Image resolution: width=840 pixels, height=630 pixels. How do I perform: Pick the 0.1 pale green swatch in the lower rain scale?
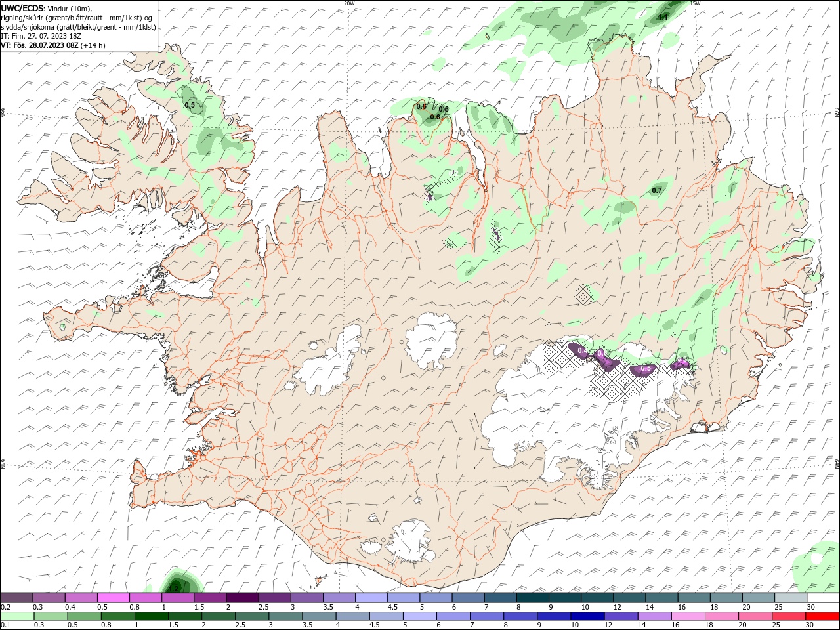click(x=16, y=616)
